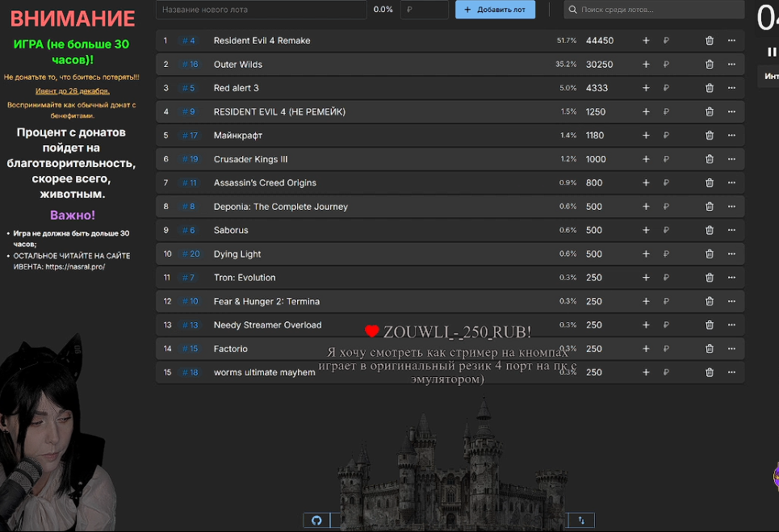Select Deponia: The Complete Journey name
779x532 pixels.
coord(281,207)
